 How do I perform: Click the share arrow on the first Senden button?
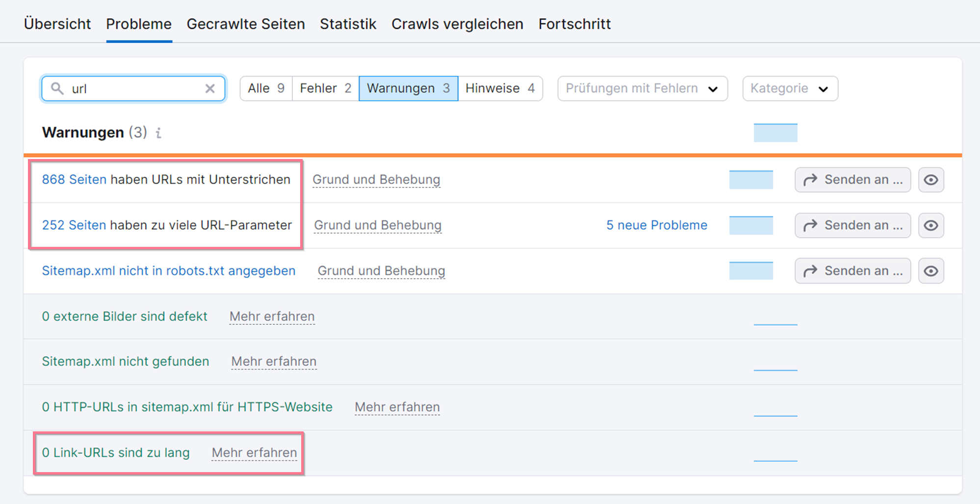click(x=811, y=180)
